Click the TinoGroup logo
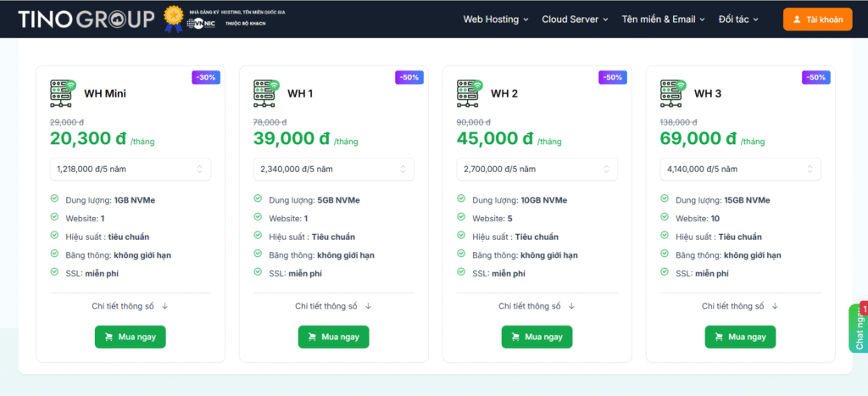This screenshot has height=396, width=868. pos(86,19)
